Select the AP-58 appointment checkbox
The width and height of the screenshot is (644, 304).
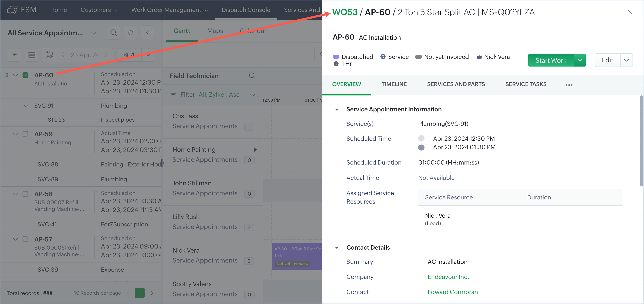click(x=25, y=194)
